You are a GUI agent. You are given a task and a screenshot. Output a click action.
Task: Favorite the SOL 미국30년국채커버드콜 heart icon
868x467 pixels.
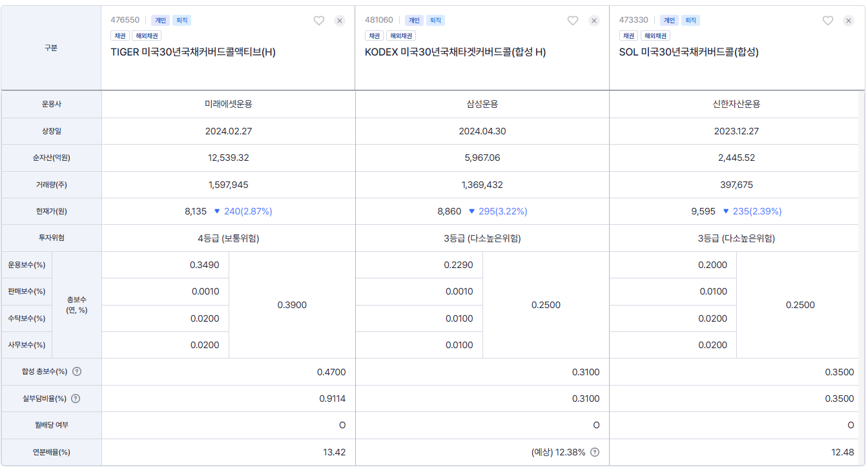828,21
